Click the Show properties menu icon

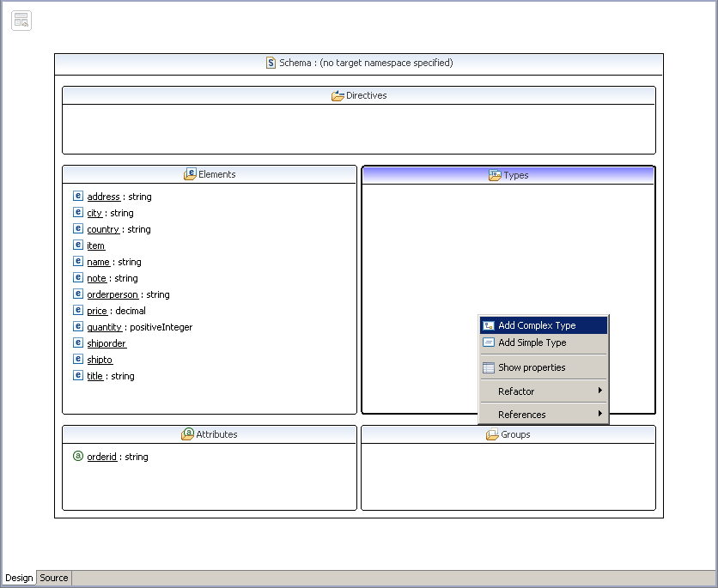[489, 367]
